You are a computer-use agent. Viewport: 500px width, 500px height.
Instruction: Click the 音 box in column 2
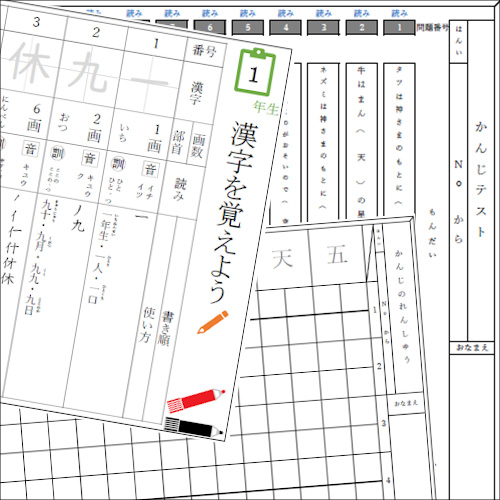click(89, 158)
